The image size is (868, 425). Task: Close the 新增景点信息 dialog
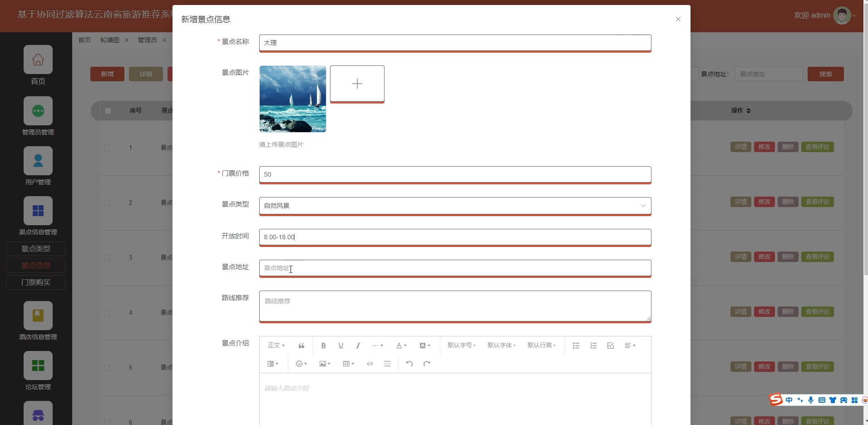pos(678,19)
